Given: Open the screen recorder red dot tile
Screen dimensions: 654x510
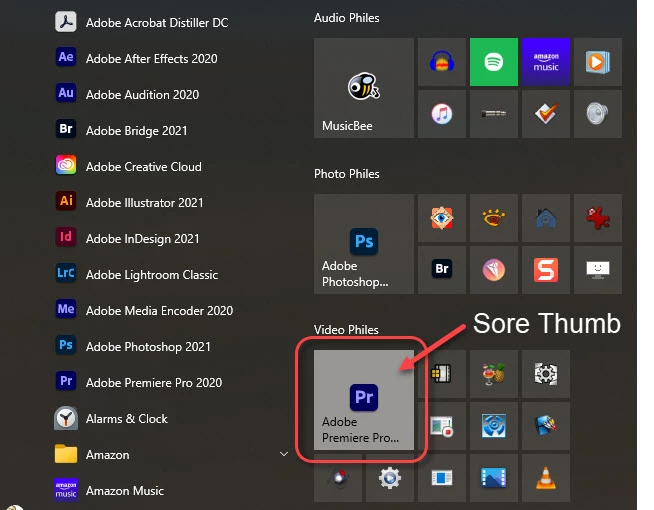Looking at the screenshot, I should (442, 426).
